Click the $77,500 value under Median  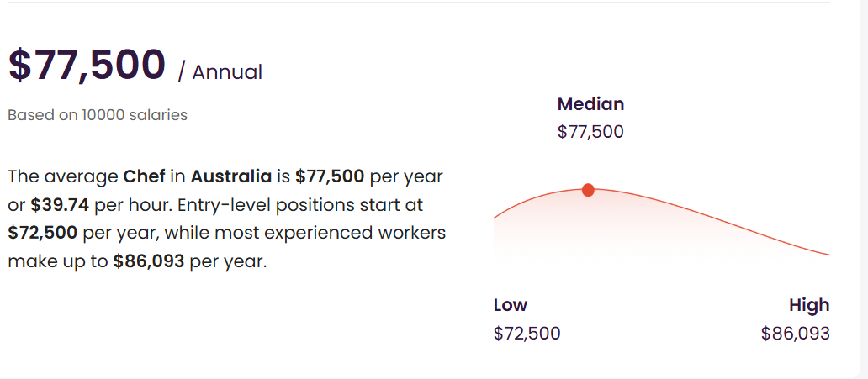pos(590,132)
